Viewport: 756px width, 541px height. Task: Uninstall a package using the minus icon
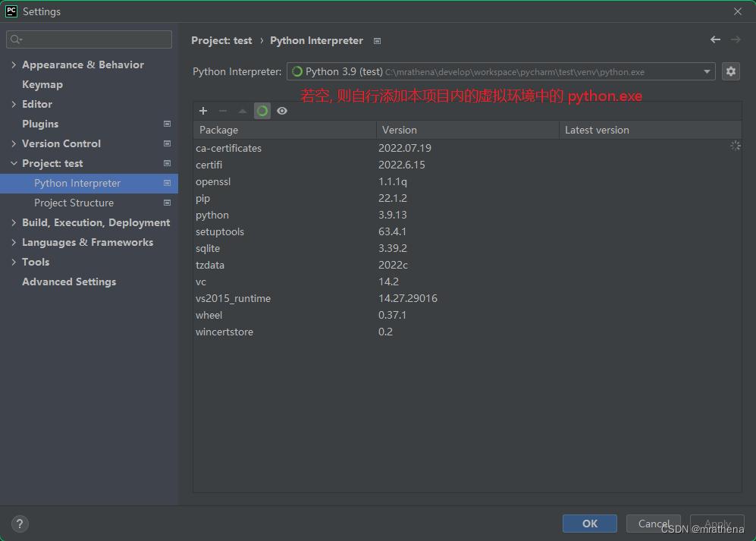tap(223, 111)
